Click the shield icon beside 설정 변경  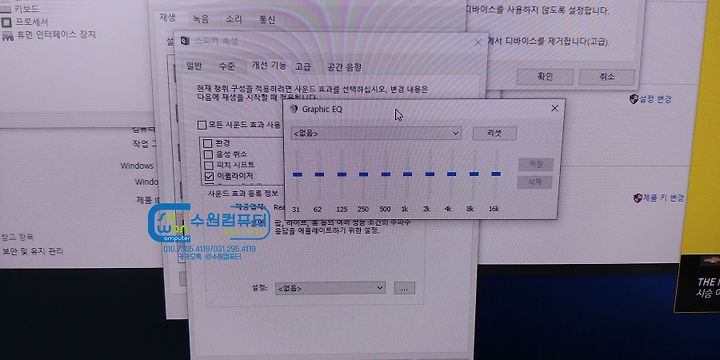634,99
